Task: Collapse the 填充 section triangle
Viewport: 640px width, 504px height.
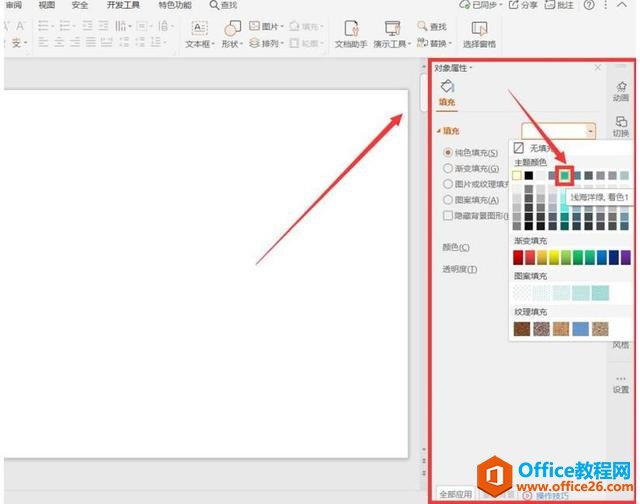Action: [438, 131]
